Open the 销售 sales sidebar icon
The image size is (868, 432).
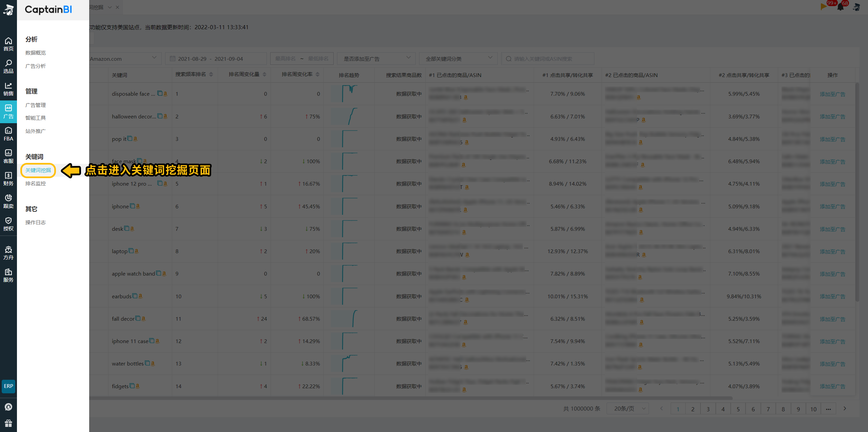(8, 89)
